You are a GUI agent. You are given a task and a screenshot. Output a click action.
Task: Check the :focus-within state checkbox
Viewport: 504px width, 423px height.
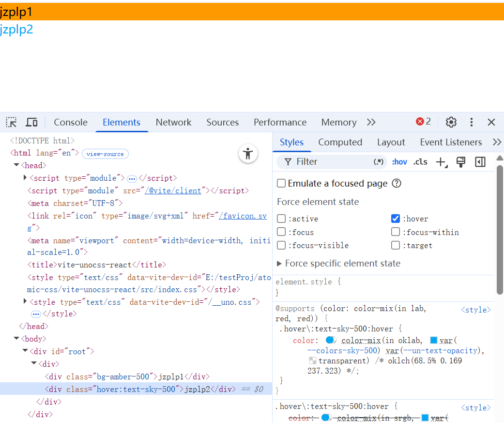(396, 232)
